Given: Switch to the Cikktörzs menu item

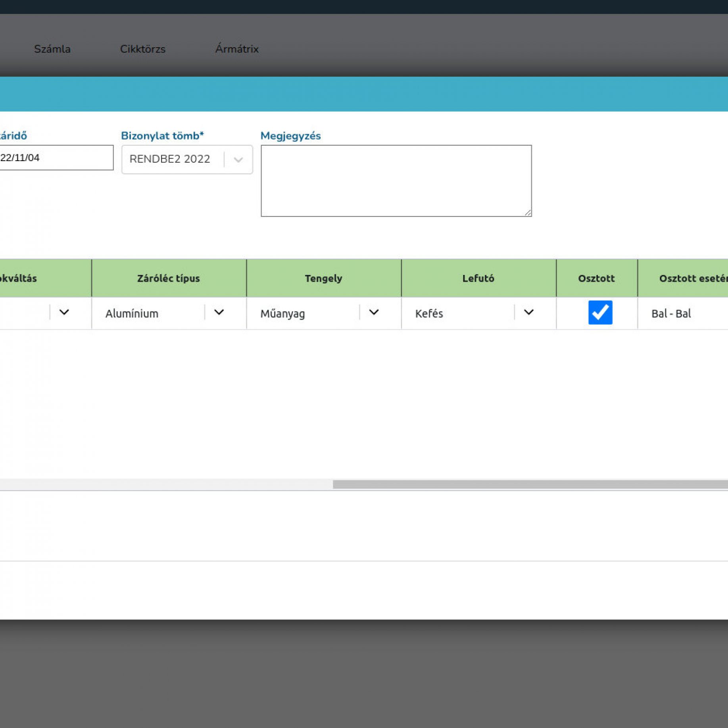Looking at the screenshot, I should coord(142,49).
